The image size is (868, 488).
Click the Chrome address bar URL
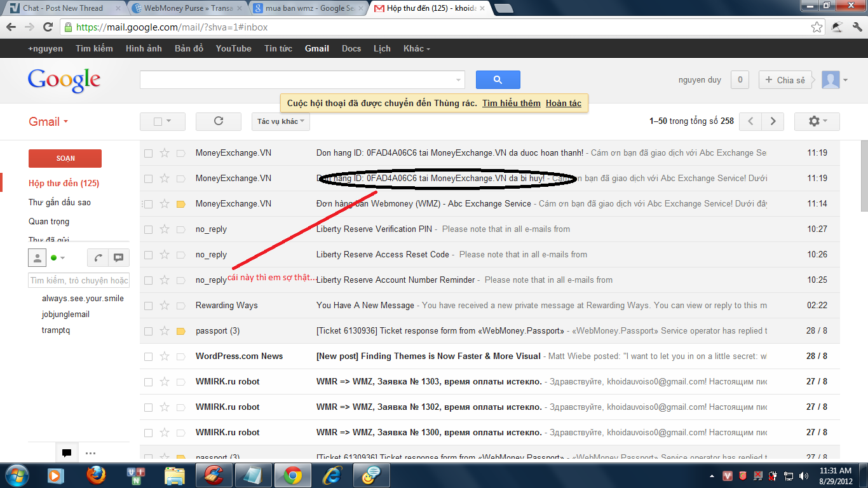(x=172, y=27)
